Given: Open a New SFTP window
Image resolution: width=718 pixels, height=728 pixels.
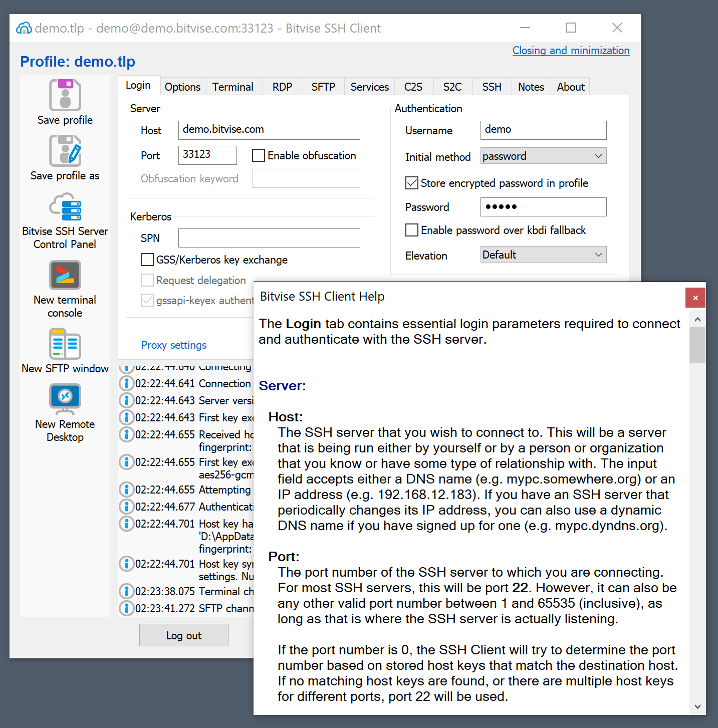Looking at the screenshot, I should coord(65,344).
